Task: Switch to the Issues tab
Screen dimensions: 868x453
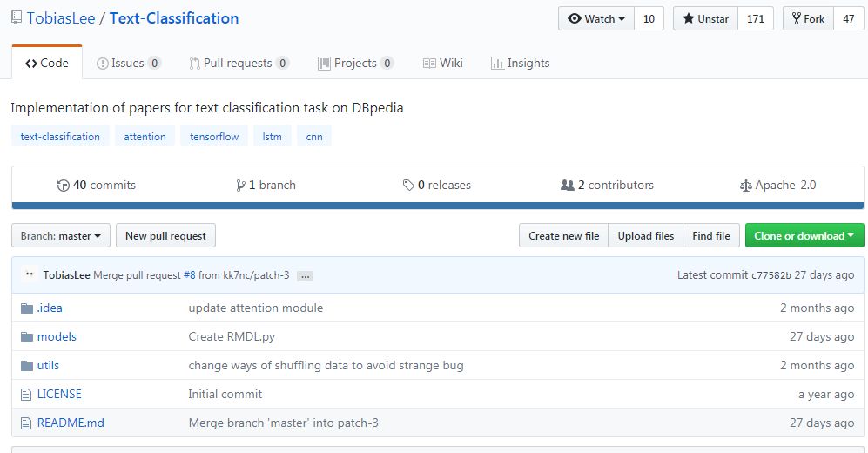Action: pyautogui.click(x=129, y=63)
